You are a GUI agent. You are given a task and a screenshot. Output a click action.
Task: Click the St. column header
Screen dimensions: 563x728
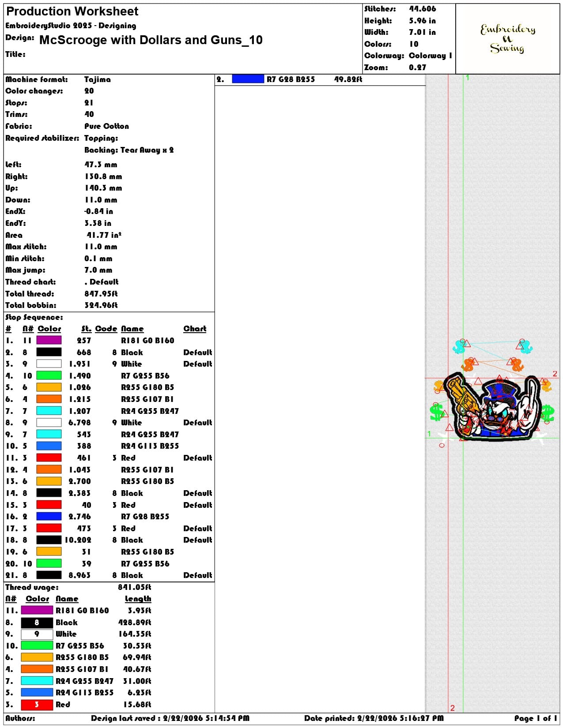click(x=87, y=329)
